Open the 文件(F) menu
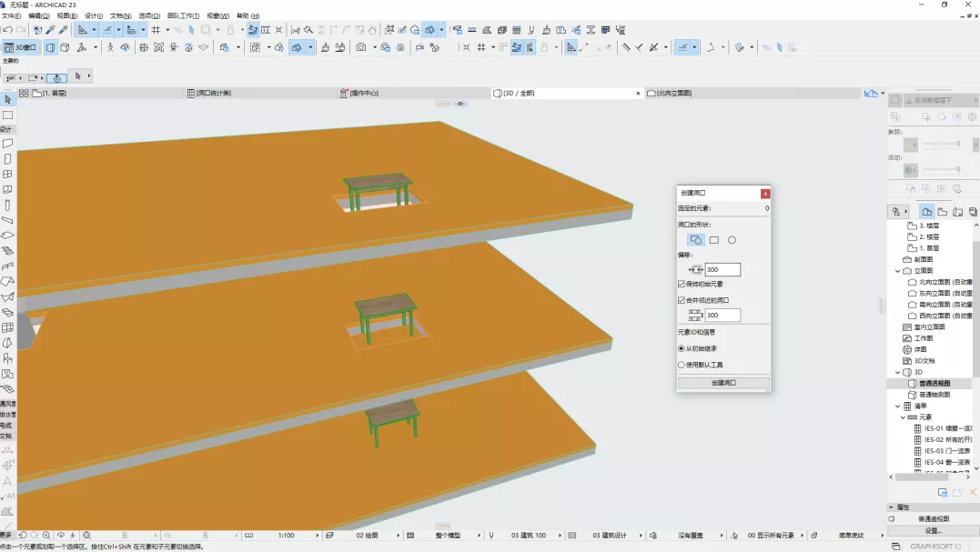 tap(11, 16)
